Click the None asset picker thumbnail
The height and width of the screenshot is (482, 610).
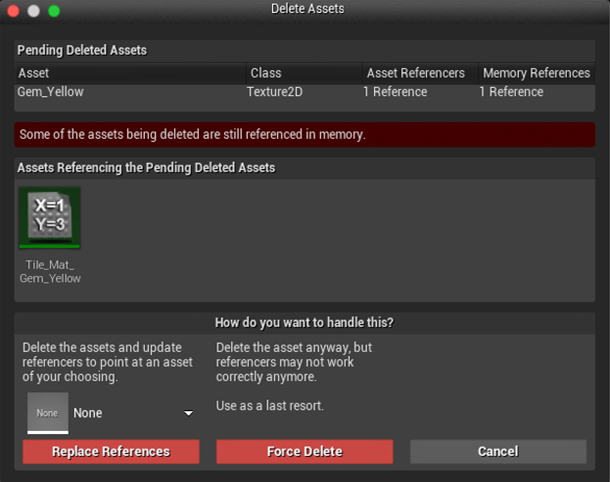pos(48,413)
